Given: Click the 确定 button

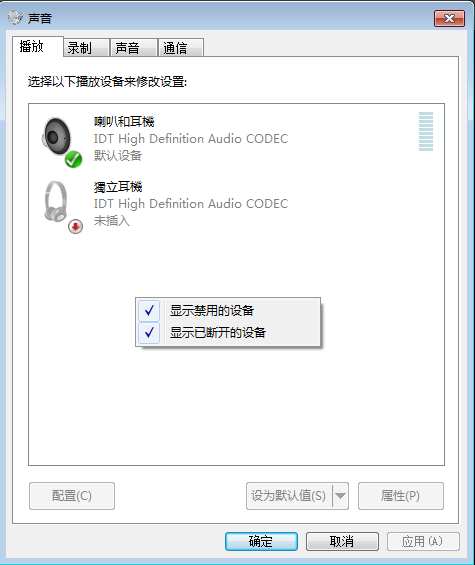Looking at the screenshot, I should tap(261, 541).
